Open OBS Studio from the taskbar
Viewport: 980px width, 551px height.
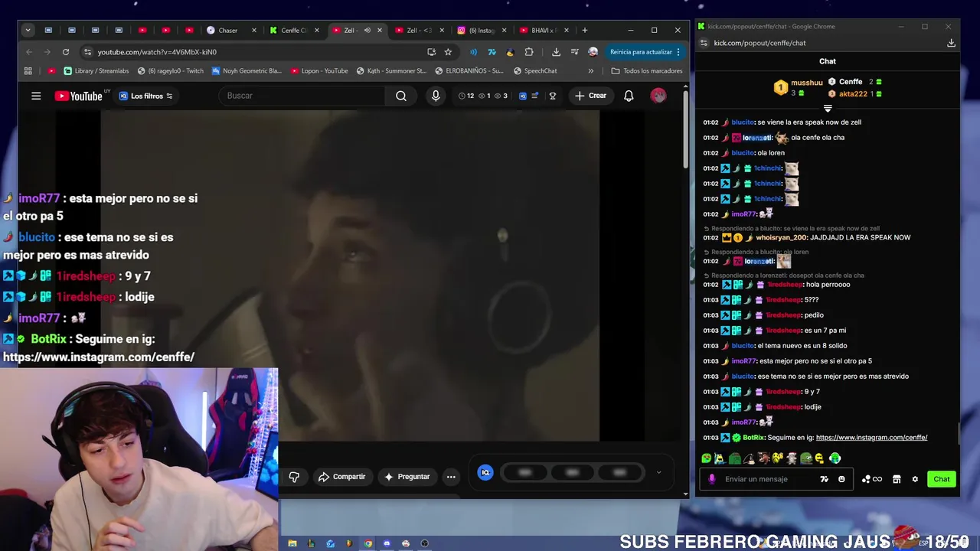point(424,543)
